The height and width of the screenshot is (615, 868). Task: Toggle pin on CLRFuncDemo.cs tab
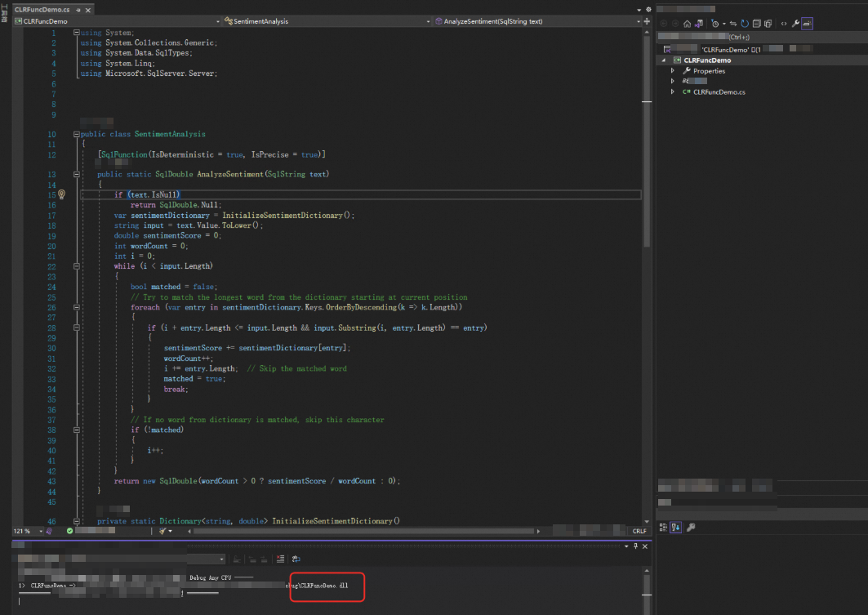click(78, 10)
